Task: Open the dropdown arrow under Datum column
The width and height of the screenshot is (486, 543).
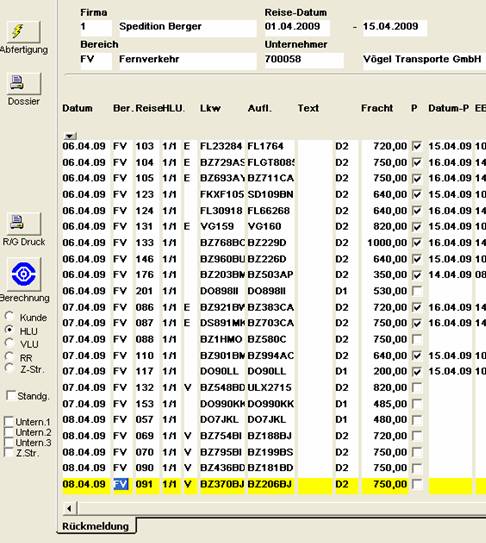Action: pos(70,136)
